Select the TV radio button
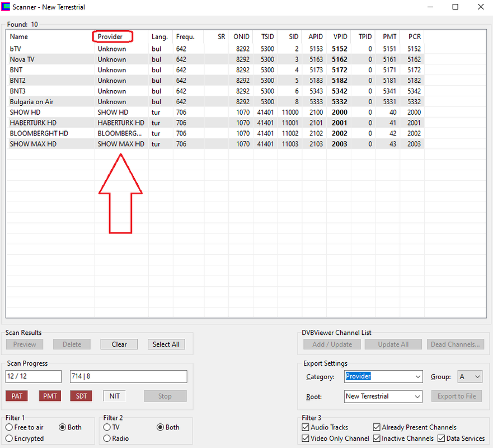 [x=111, y=427]
